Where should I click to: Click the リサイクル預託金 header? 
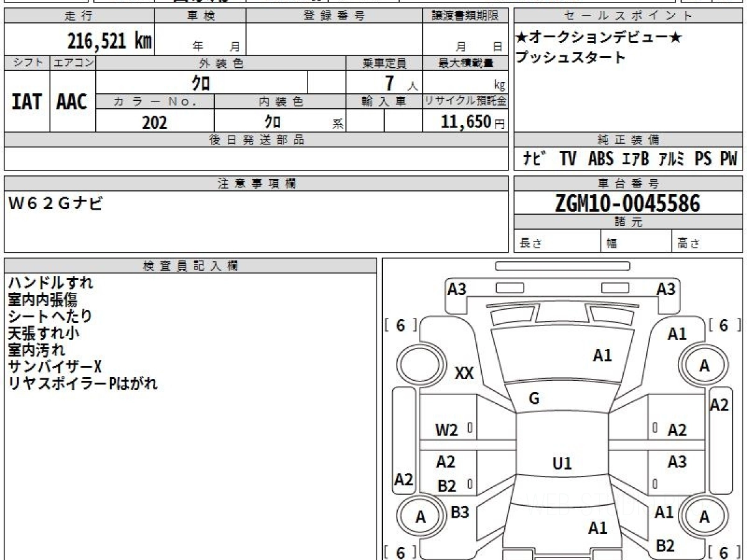466,102
